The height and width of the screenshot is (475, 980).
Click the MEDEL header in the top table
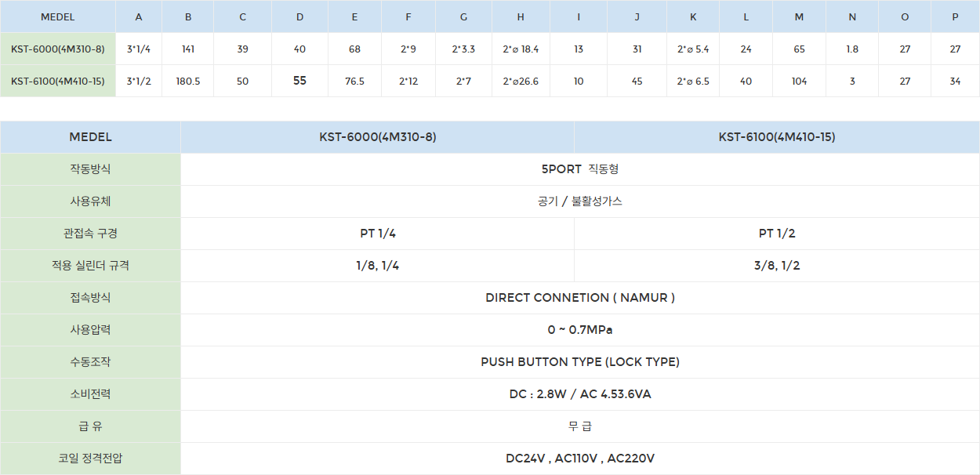point(58,16)
